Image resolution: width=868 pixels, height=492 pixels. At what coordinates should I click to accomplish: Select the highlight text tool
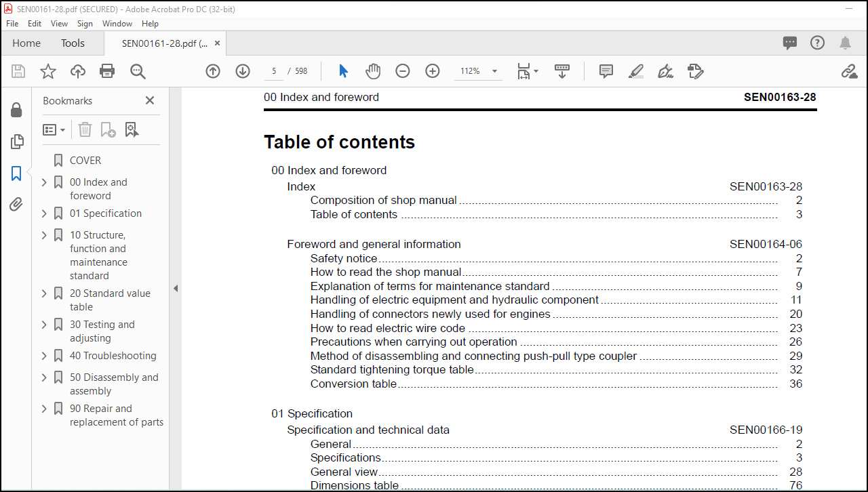point(635,71)
